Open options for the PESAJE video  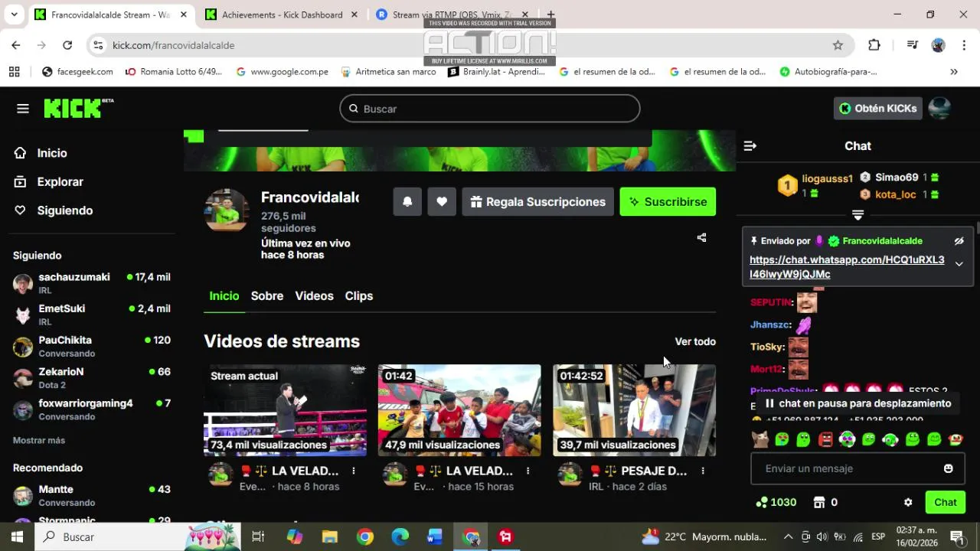702,471
